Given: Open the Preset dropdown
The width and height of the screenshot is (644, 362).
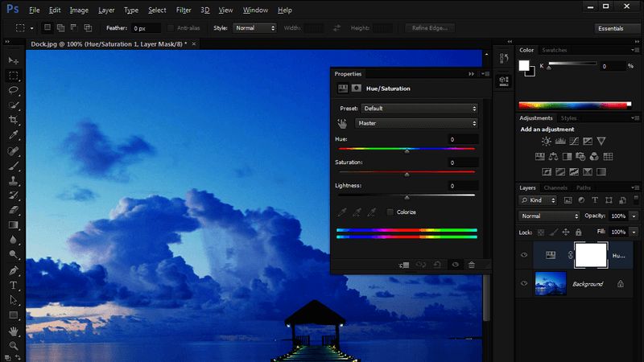Looking at the screenshot, I should [x=419, y=109].
